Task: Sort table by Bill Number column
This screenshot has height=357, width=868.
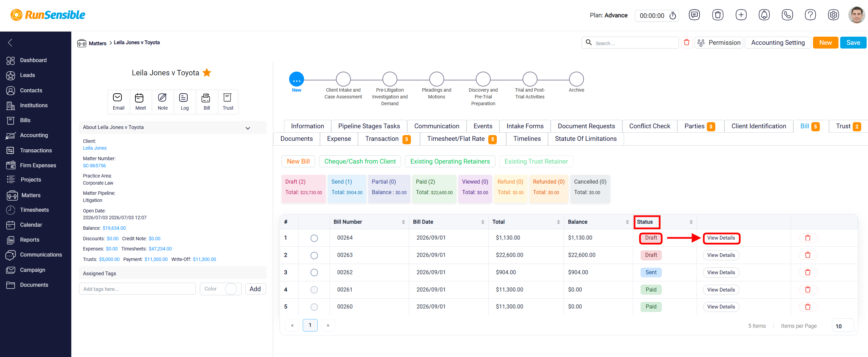Action: [x=403, y=222]
